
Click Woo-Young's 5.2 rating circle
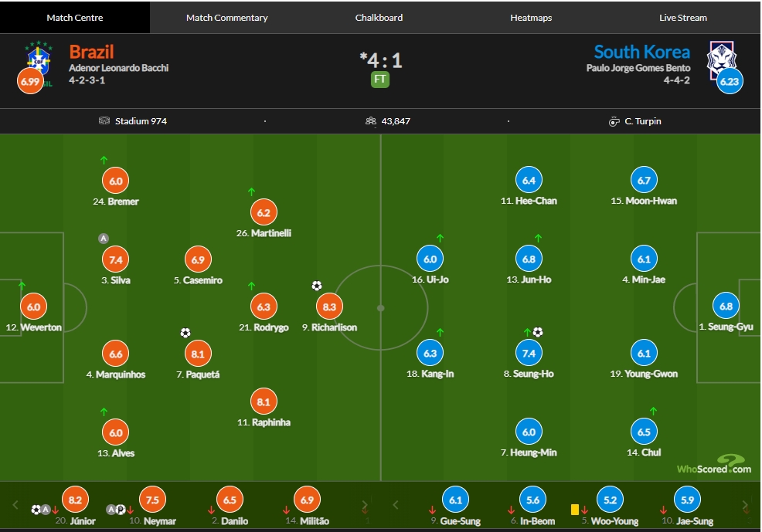(x=610, y=500)
